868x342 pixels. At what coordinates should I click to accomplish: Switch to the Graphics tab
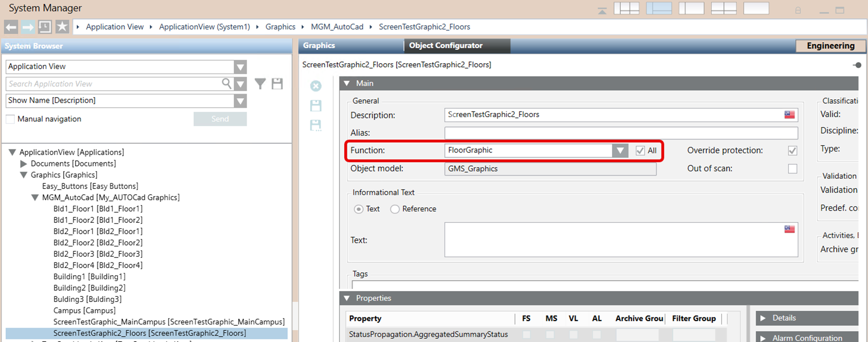click(319, 46)
